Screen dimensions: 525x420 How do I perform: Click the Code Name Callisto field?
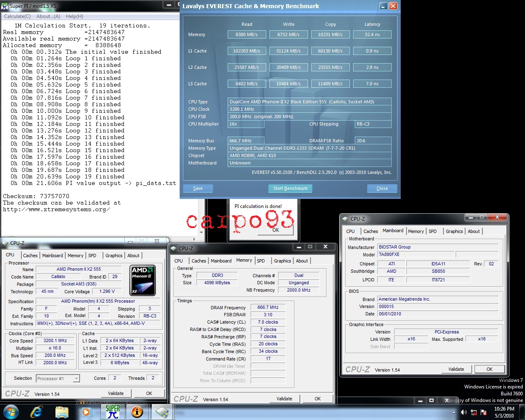coord(58,276)
